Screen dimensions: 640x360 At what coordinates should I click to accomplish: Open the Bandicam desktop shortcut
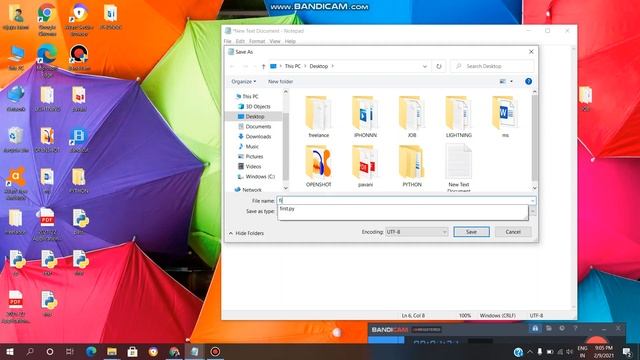[x=79, y=57]
